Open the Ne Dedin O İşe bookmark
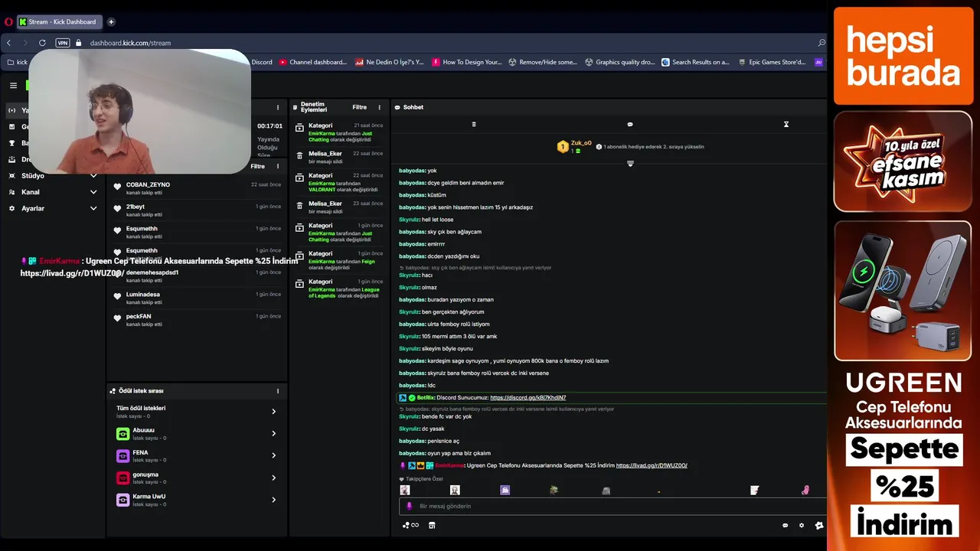980x551 pixels. 390,62
